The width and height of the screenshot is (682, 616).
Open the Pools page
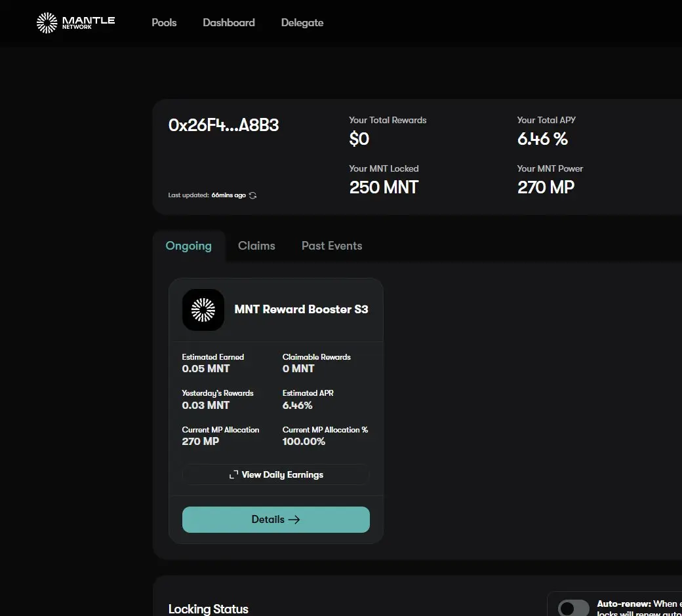[164, 22]
